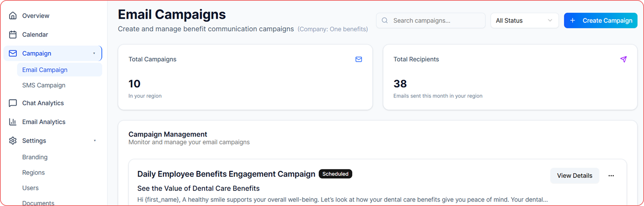644x206 pixels.
Task: Click the Email Analytics bar chart icon
Action: coord(13,122)
